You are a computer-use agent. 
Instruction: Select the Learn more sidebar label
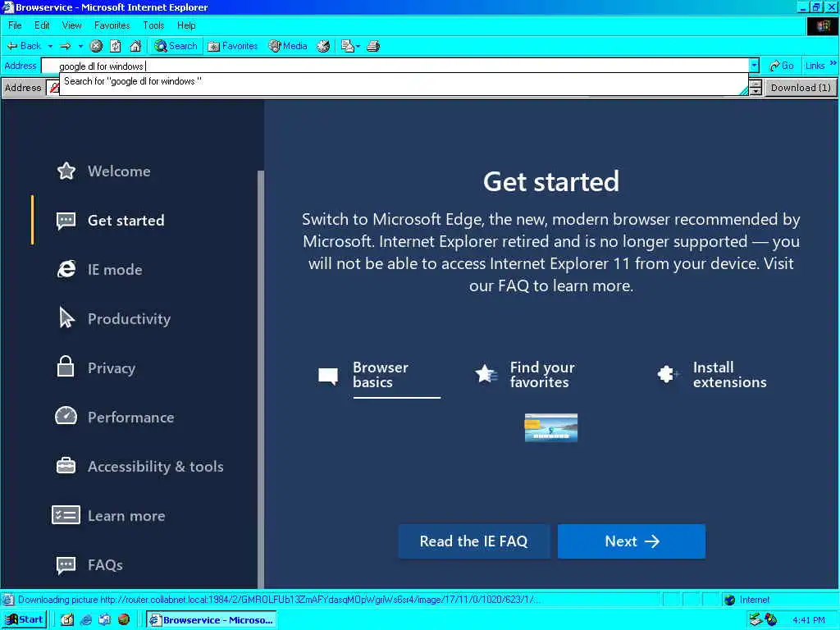coord(126,516)
